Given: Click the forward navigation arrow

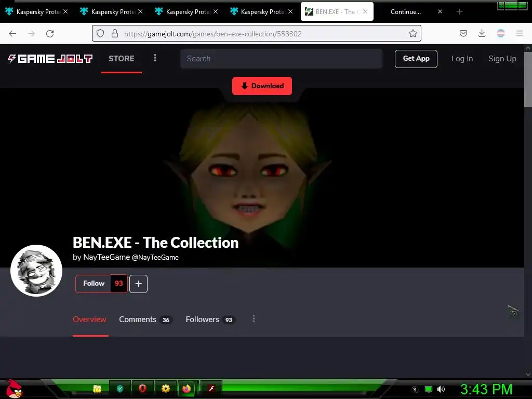Looking at the screenshot, I should (x=31, y=34).
